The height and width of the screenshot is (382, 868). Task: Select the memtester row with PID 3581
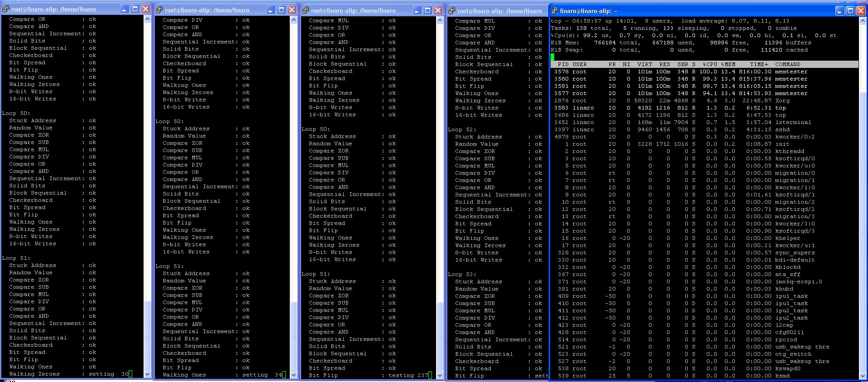(x=704, y=86)
